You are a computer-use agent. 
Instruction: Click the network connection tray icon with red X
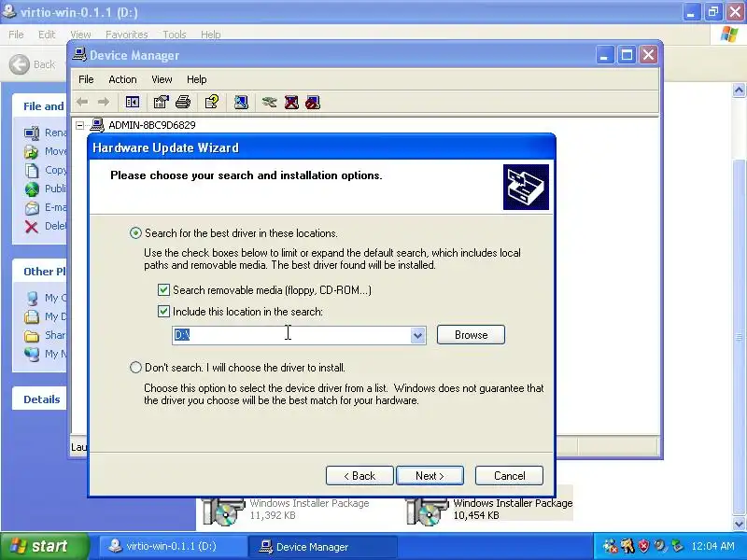610,546
